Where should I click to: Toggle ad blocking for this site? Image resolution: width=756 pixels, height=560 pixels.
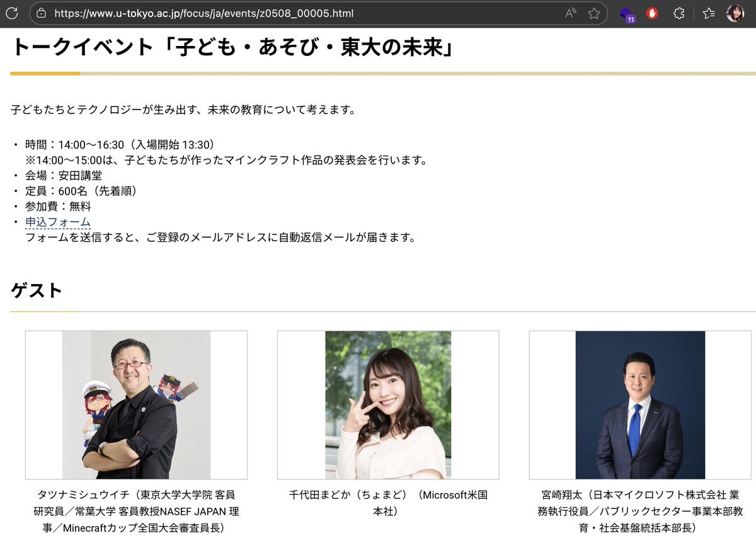pos(651,12)
